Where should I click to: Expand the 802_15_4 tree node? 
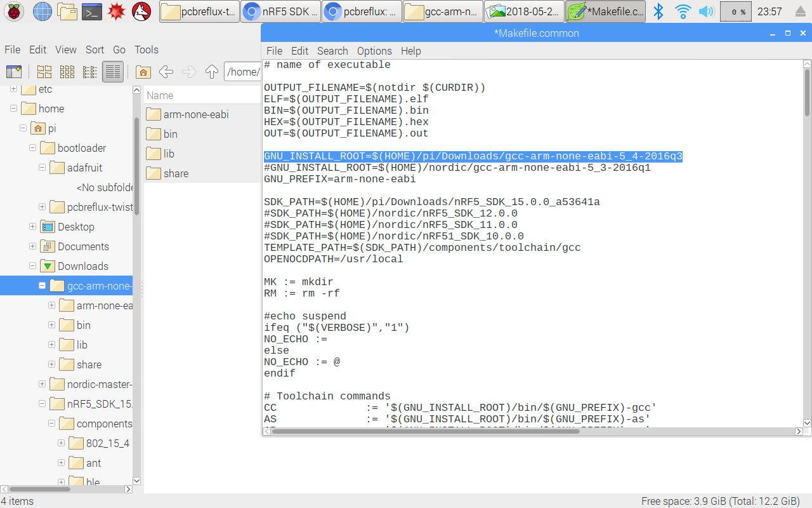[x=61, y=443]
